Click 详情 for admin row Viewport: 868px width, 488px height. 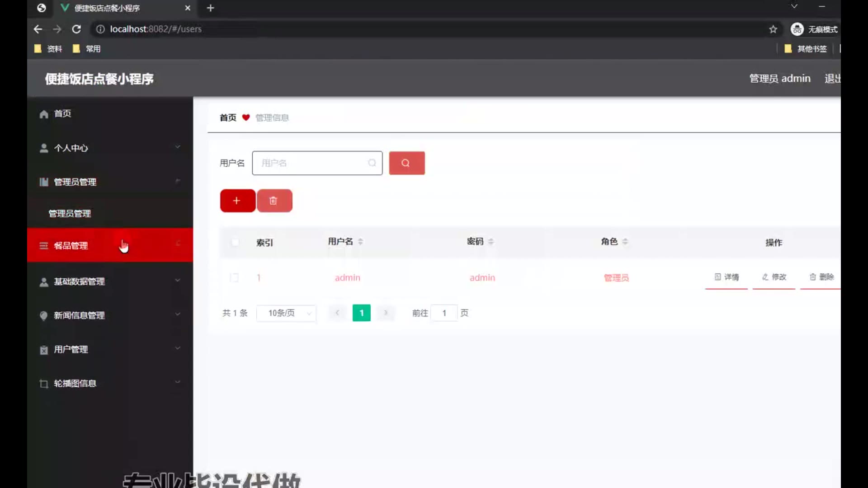(x=726, y=277)
